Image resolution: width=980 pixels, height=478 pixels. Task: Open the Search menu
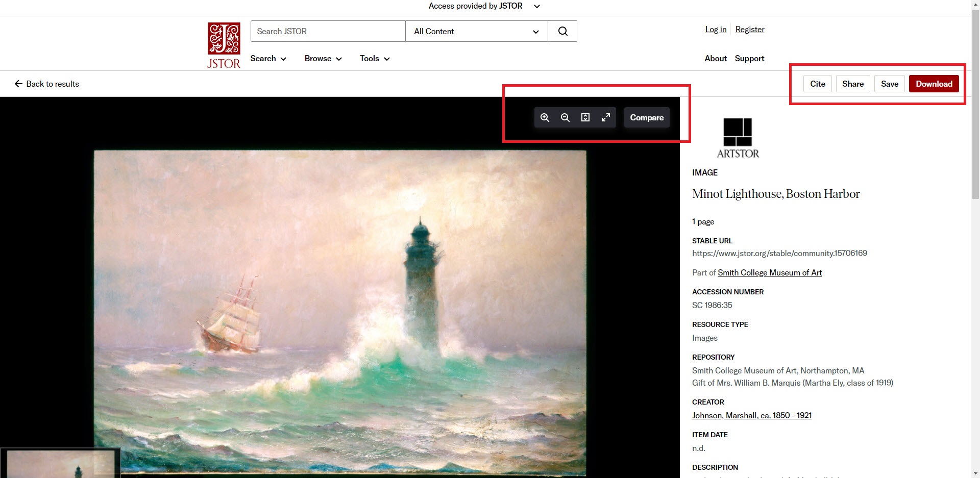[x=268, y=59]
